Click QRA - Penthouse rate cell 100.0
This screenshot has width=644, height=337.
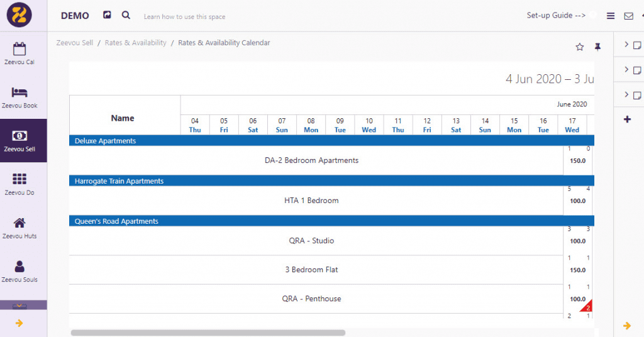pos(578,299)
